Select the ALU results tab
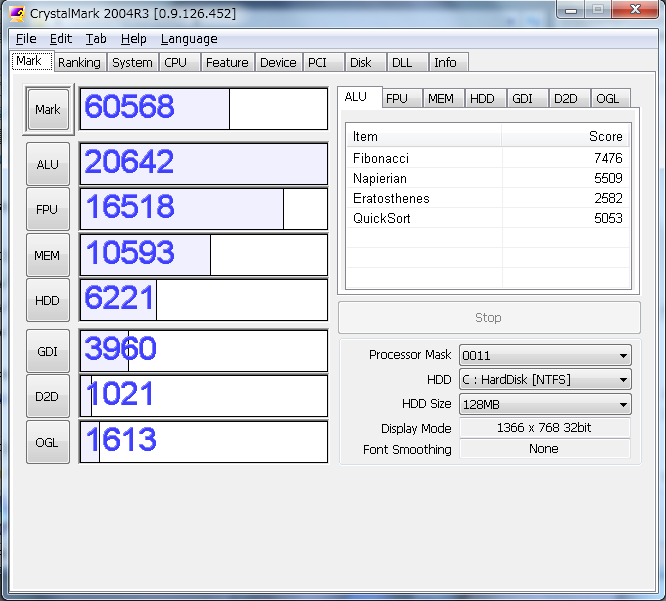 [359, 97]
